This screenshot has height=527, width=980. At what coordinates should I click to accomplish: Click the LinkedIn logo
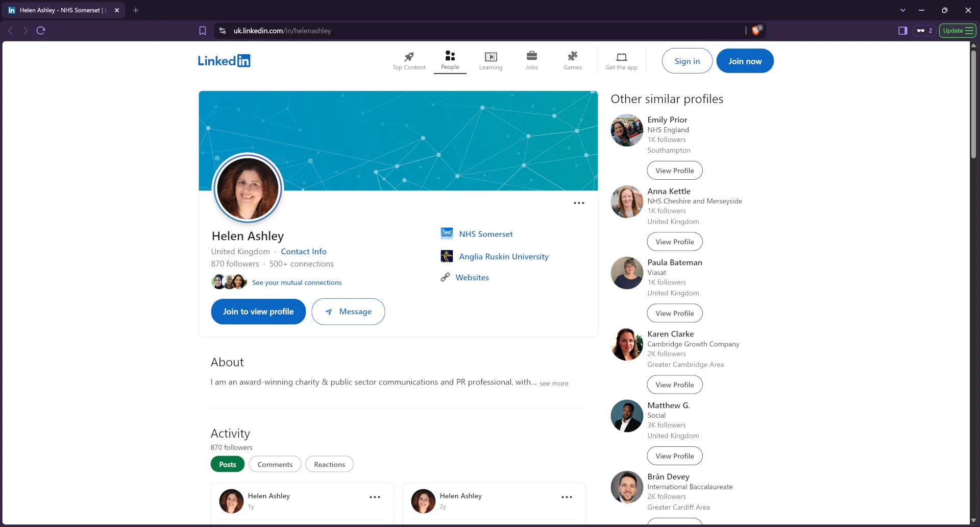pyautogui.click(x=224, y=61)
